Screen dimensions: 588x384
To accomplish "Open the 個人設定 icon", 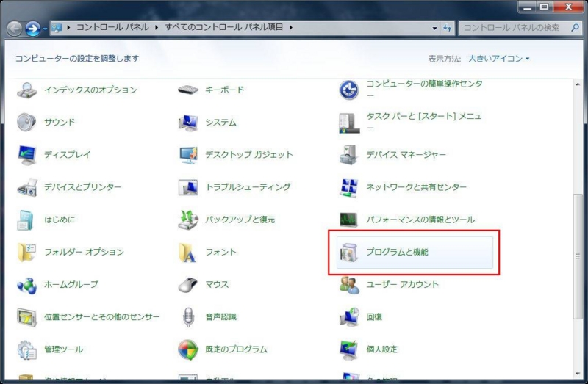I will 348,350.
